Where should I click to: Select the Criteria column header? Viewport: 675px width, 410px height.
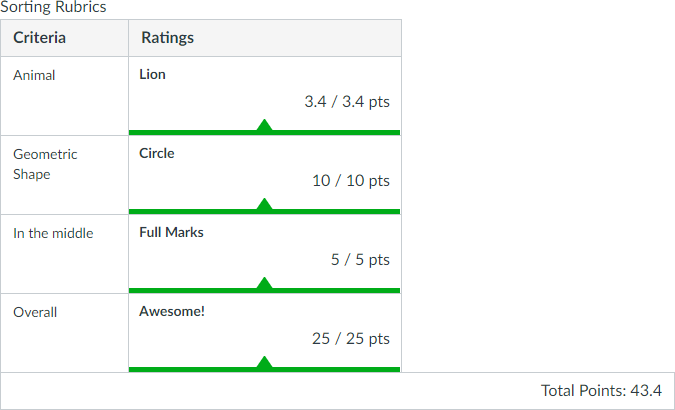point(40,38)
